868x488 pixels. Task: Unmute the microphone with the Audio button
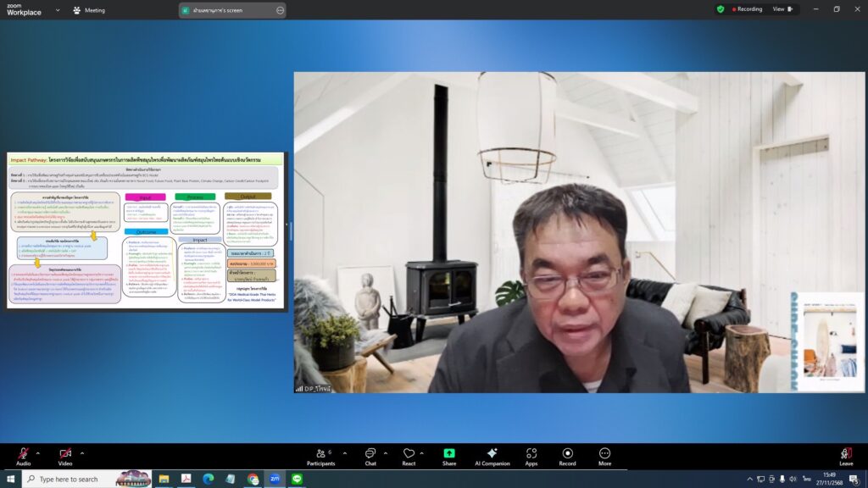click(23, 455)
